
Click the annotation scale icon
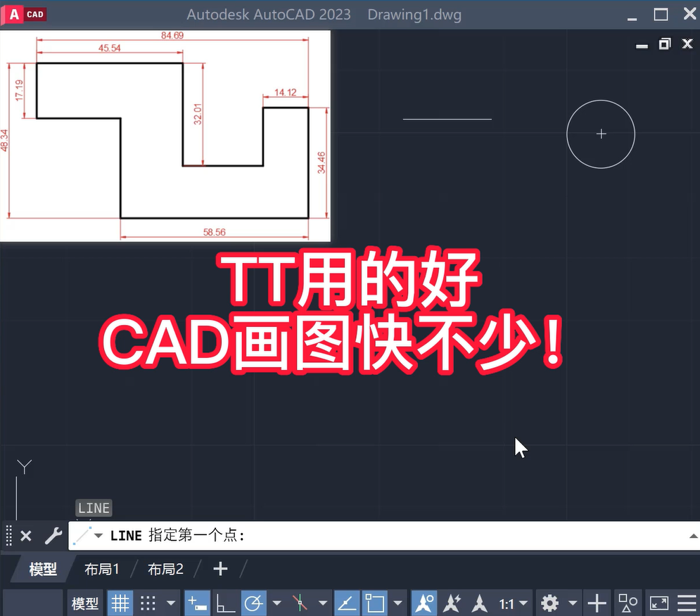(x=480, y=603)
